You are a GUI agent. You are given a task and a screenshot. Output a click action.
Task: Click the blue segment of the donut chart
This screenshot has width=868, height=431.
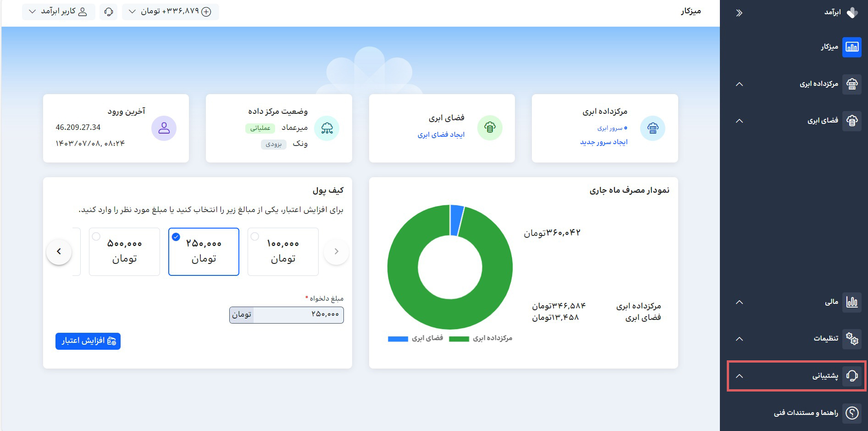(x=457, y=220)
